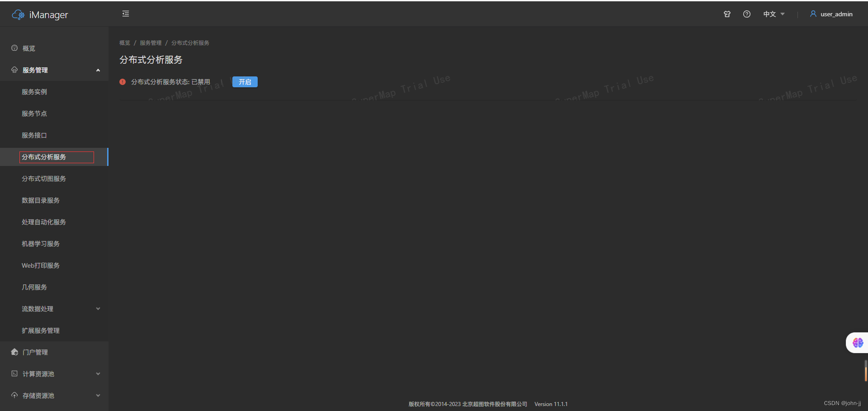Screen dimensions: 868x411
Task: Collapse the 服务管理 menu chevron
Action: [x=98, y=70]
